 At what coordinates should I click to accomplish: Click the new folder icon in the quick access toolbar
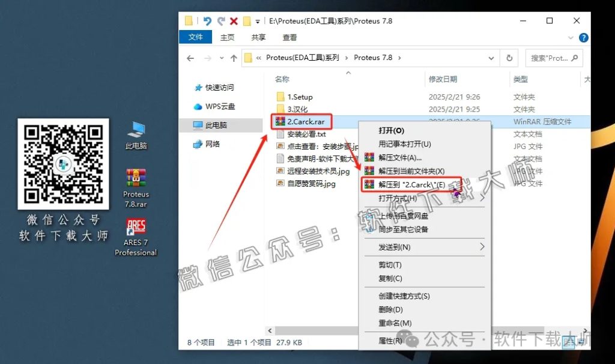tap(247, 20)
